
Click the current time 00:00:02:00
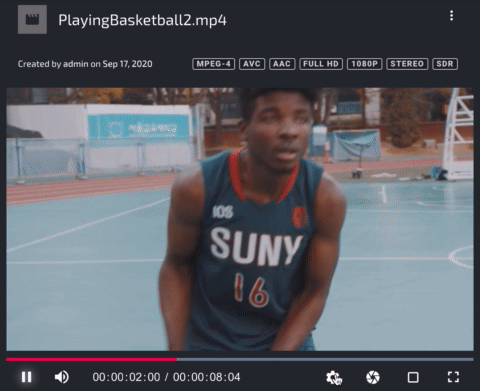126,377
